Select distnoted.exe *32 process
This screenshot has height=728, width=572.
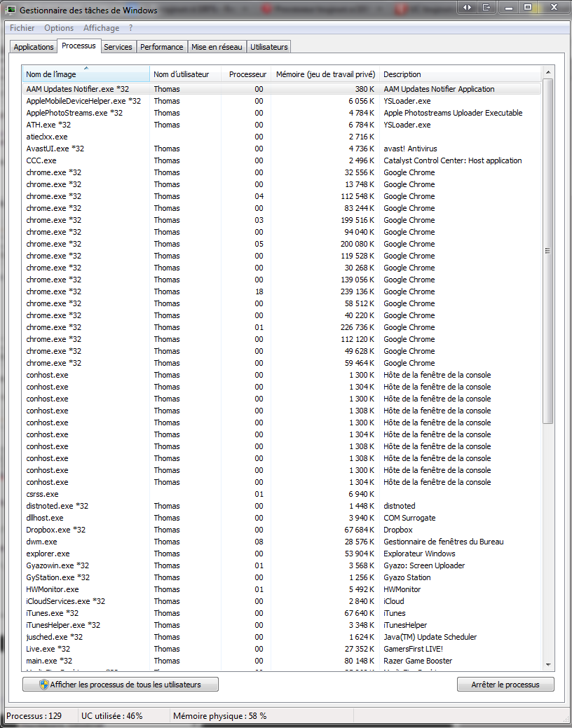(x=282, y=506)
